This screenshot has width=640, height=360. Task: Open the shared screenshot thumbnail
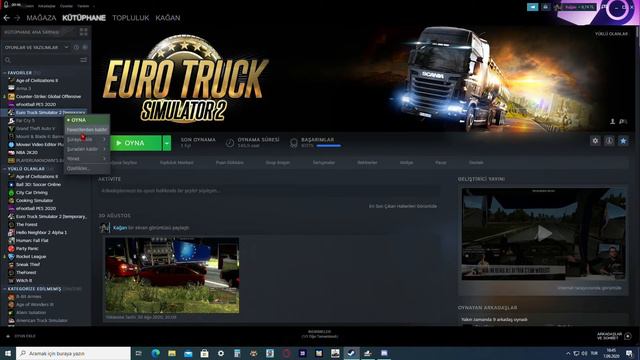tap(172, 276)
